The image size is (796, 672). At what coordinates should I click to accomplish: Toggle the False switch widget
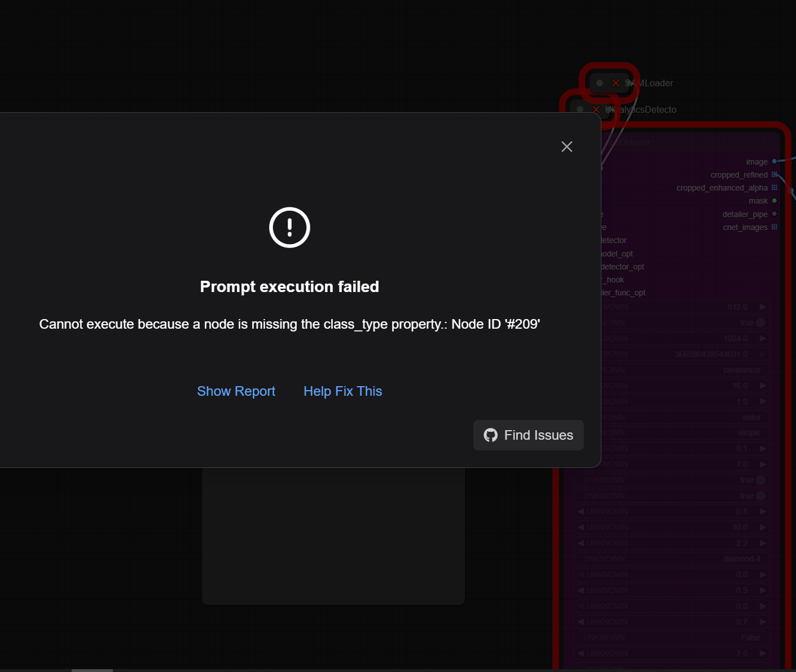pos(672,638)
